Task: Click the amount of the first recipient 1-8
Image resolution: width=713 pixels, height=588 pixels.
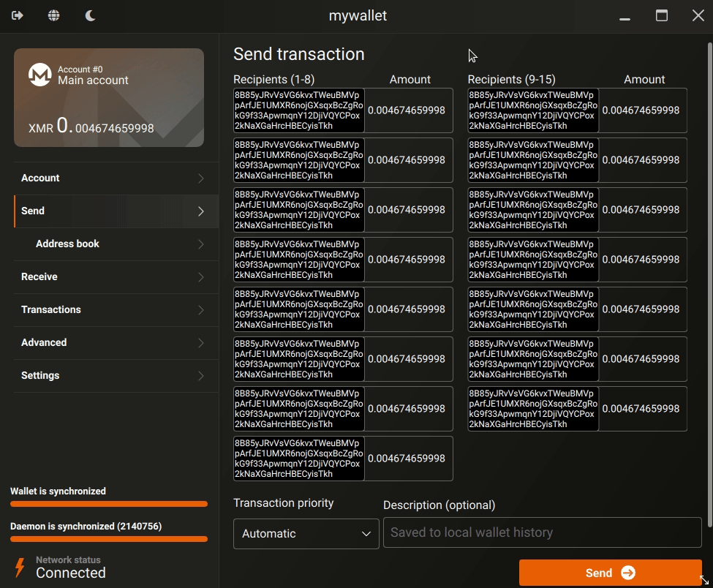Action: click(407, 110)
